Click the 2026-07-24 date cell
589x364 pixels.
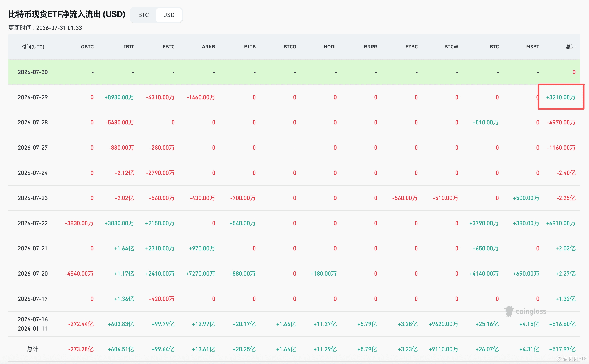(x=33, y=173)
